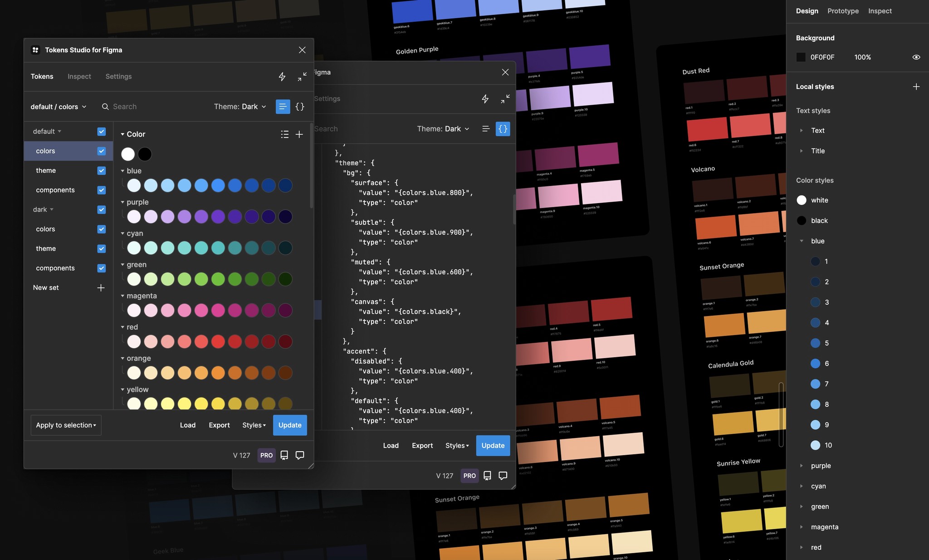Screen dimensions: 929x560
Task: Expand the 'purple' color style in right panel
Action: click(x=801, y=465)
